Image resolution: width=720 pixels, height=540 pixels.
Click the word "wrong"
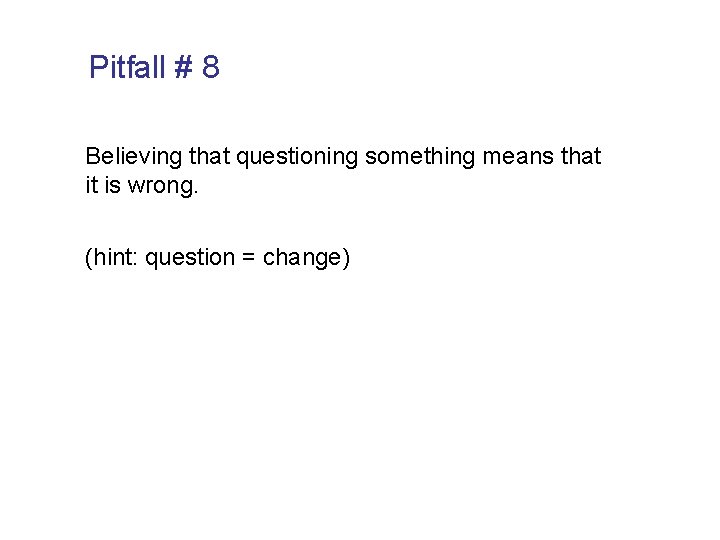click(159, 185)
